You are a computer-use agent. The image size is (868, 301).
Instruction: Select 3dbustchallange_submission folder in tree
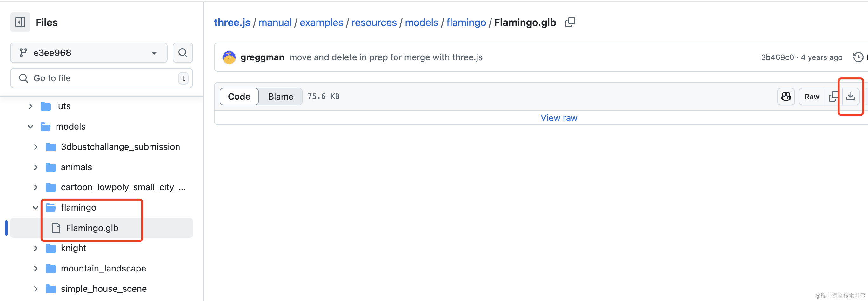click(120, 147)
